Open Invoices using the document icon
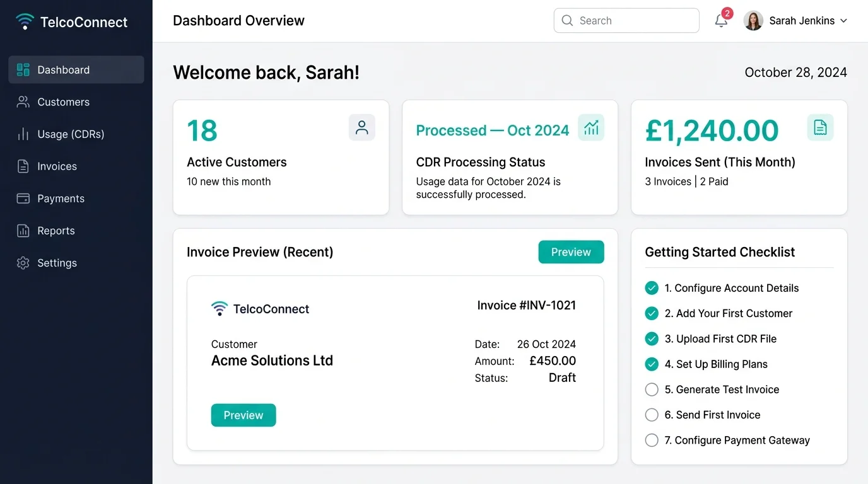Image resolution: width=868 pixels, height=484 pixels. coord(23,166)
